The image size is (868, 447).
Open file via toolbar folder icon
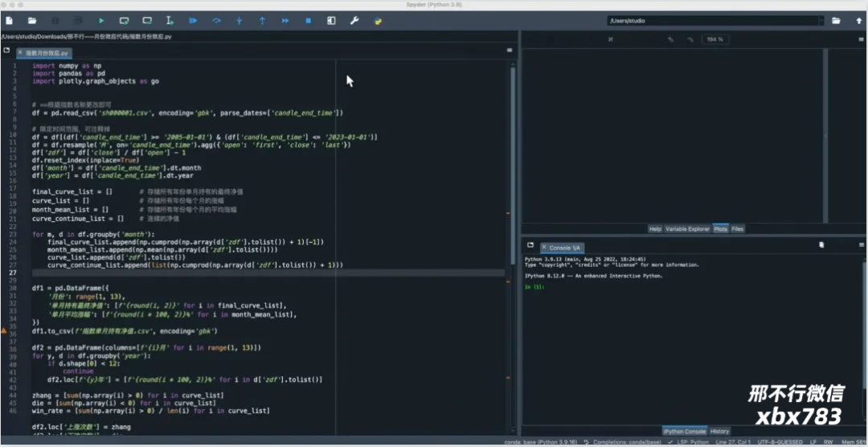pos(32,20)
